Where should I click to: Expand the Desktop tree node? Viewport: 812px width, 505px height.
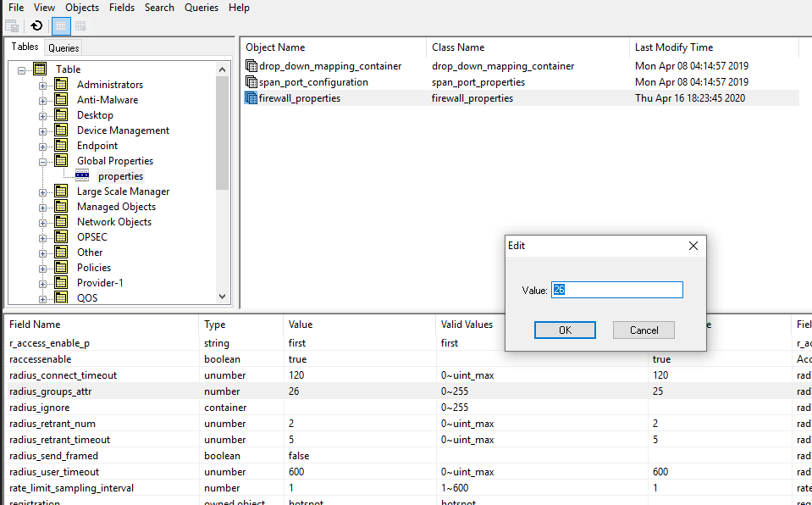pos(42,116)
